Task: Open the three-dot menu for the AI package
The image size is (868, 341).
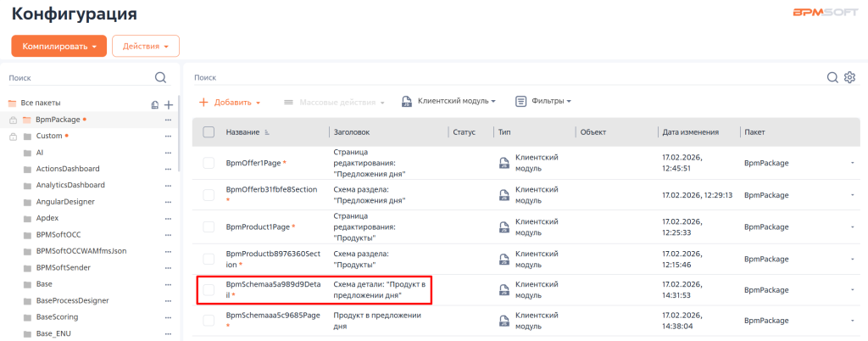Action: pos(168,153)
